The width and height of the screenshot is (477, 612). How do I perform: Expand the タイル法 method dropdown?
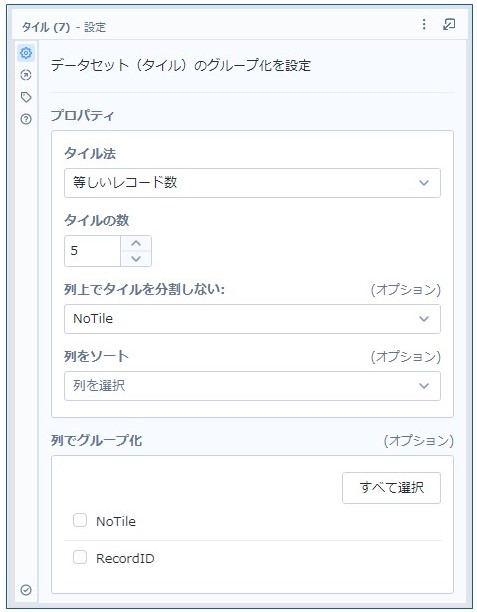[252, 183]
